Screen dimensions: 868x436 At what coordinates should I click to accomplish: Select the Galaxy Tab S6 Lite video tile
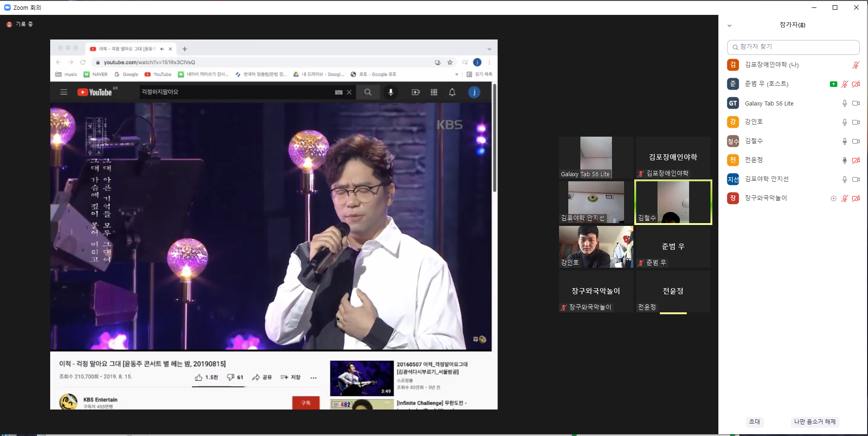[x=596, y=158]
